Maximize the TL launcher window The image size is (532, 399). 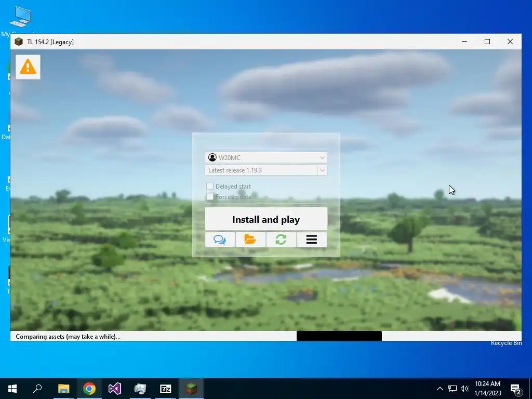pos(487,42)
